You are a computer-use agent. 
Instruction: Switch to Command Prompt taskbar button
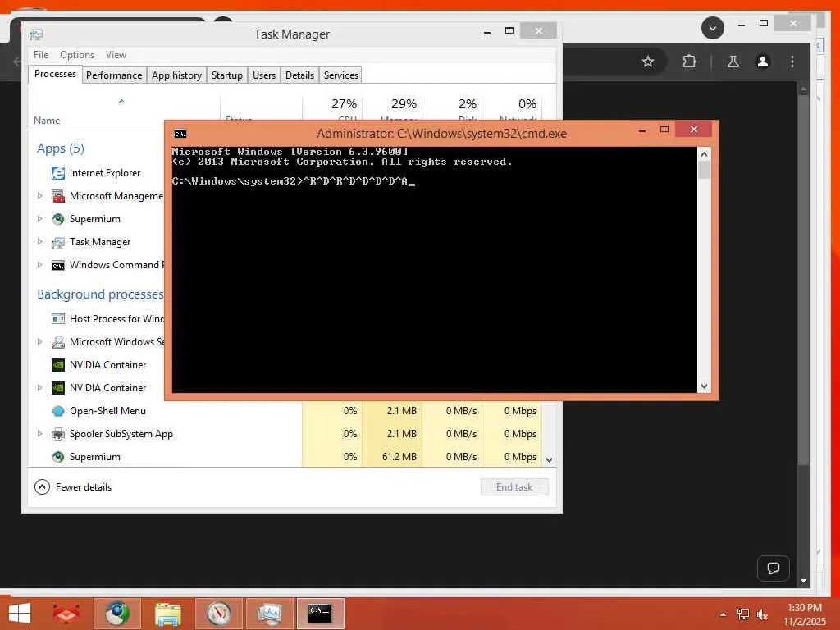tap(321, 614)
